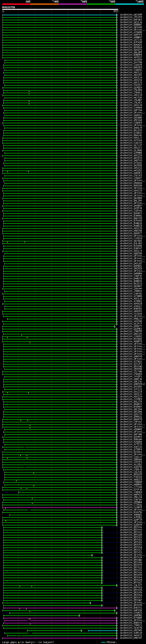Open hit UniRef100_Q6Z1J6
Image resolution: width=146 pixels, height=644 pixels.
point(131,22)
